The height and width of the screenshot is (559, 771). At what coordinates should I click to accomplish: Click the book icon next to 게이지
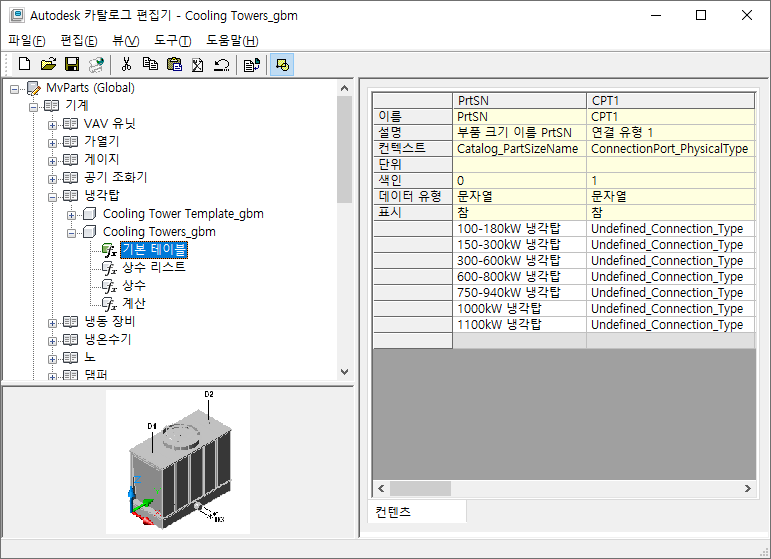click(x=70, y=159)
